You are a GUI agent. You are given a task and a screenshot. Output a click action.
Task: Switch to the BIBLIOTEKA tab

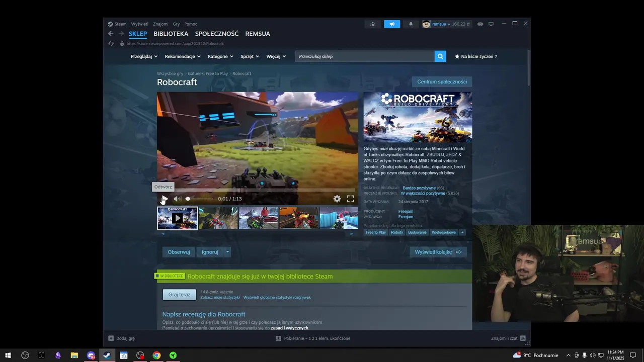point(171,34)
